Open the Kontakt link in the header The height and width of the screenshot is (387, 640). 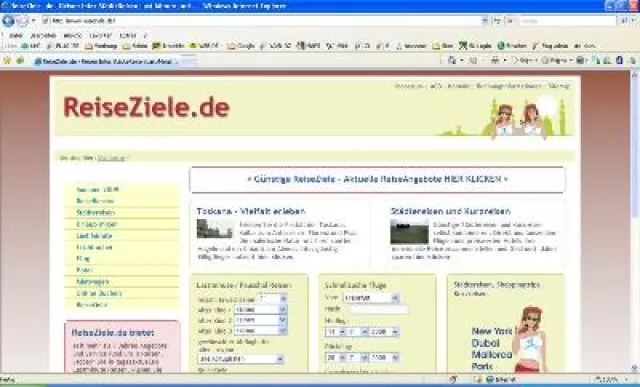pyautogui.click(x=458, y=86)
